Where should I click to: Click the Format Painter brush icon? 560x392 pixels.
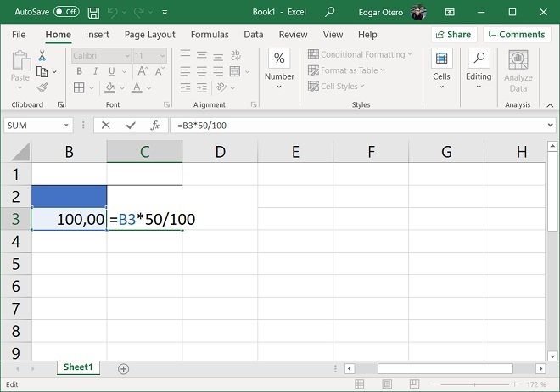point(42,87)
